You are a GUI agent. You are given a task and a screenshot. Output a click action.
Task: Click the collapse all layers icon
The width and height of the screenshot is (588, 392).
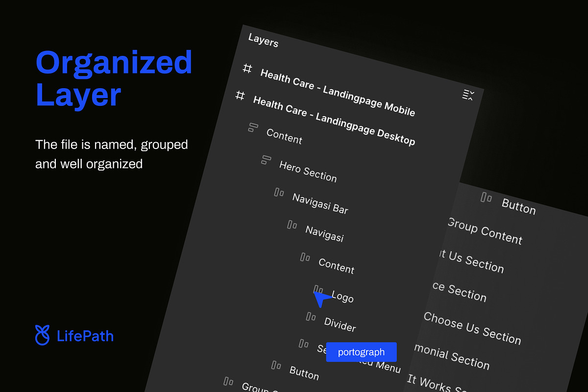(x=468, y=95)
